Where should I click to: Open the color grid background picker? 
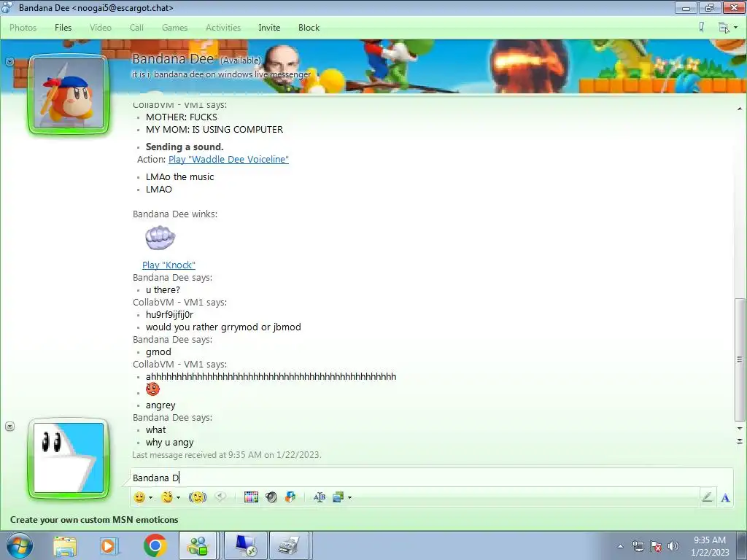[251, 497]
